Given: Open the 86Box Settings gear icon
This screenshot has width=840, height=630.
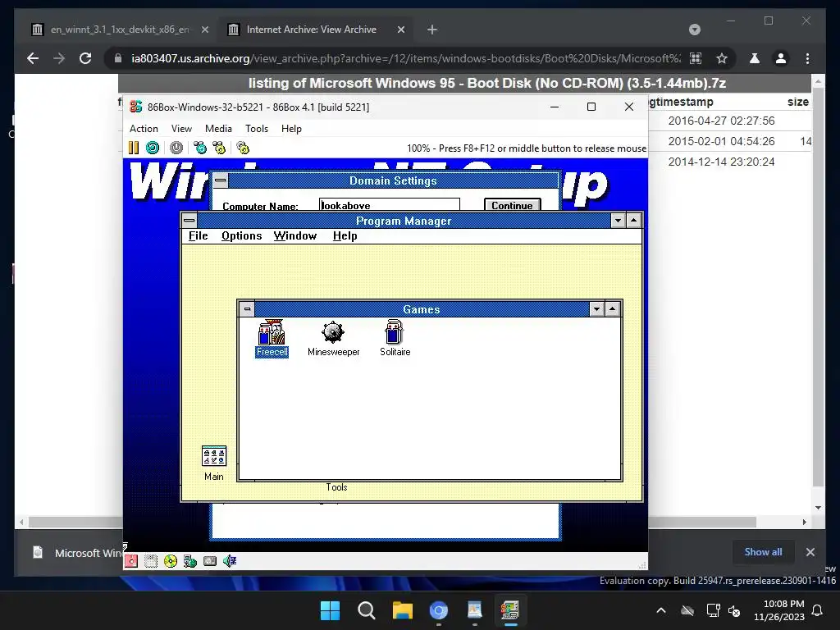Looking at the screenshot, I should (243, 148).
